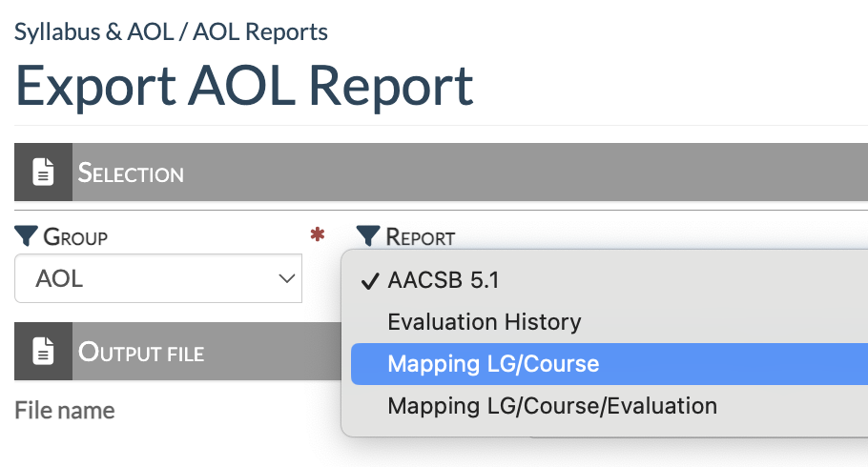
Task: Click the File name label
Action: 64,411
